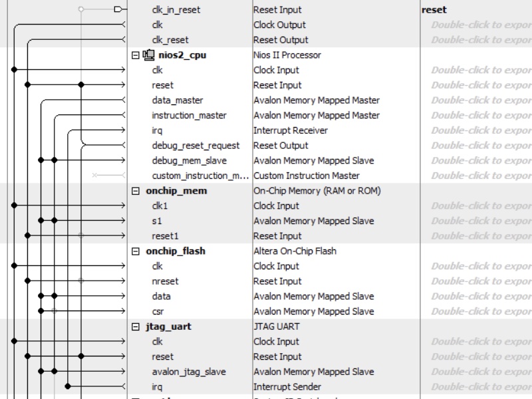Click the unconnected X marker on custom_instruction_master
Image resolution: width=532 pixels, height=399 pixels.
pyautogui.click(x=94, y=175)
